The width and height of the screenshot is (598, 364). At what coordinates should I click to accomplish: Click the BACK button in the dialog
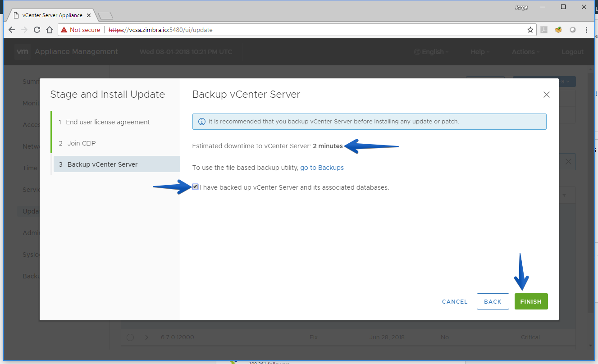click(x=493, y=301)
